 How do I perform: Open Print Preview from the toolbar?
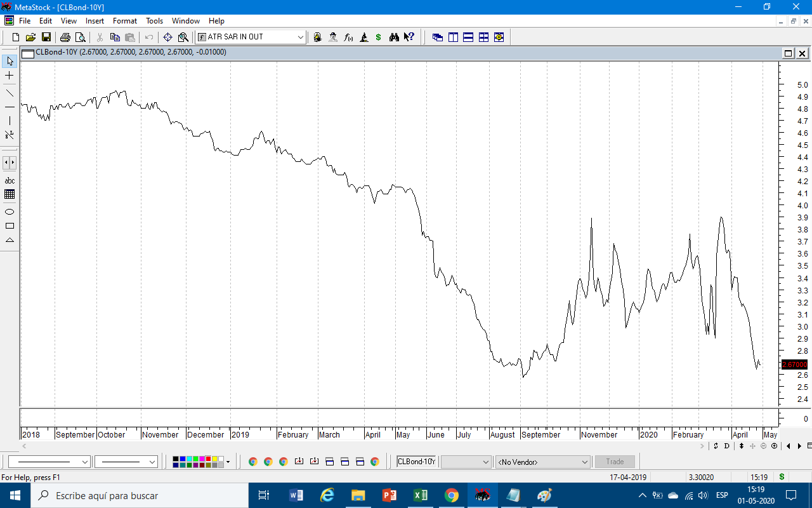point(80,37)
